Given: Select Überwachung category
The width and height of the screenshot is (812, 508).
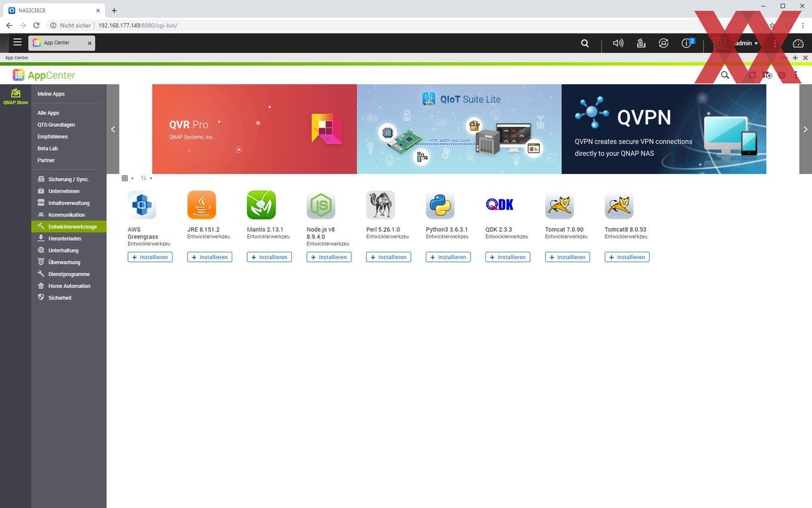Looking at the screenshot, I should pos(69,262).
